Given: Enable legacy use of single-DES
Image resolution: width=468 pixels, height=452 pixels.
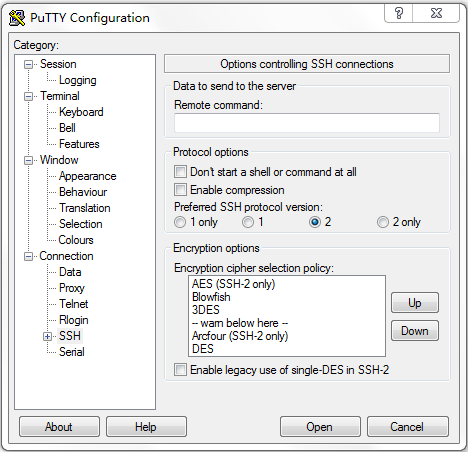Looking at the screenshot, I should (180, 370).
